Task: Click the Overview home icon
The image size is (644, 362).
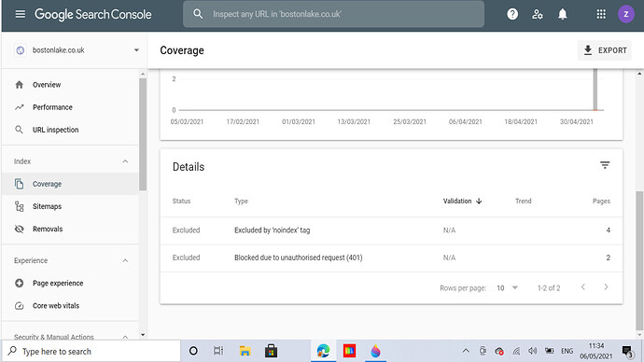Action: coord(20,85)
